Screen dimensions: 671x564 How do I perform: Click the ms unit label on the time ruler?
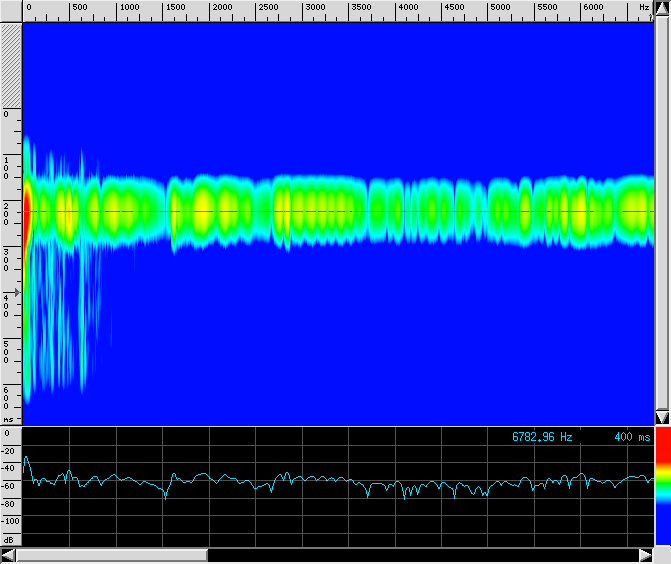pyautogui.click(x=9, y=420)
